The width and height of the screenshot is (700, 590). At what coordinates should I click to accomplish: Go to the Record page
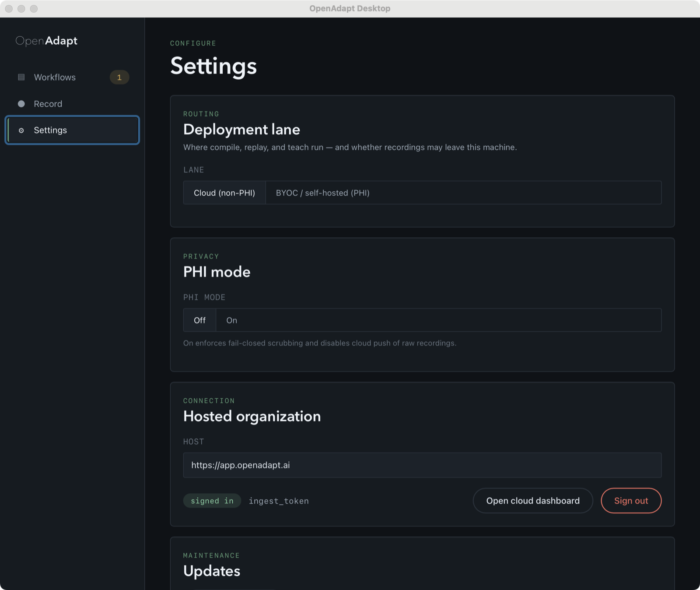[x=72, y=104]
